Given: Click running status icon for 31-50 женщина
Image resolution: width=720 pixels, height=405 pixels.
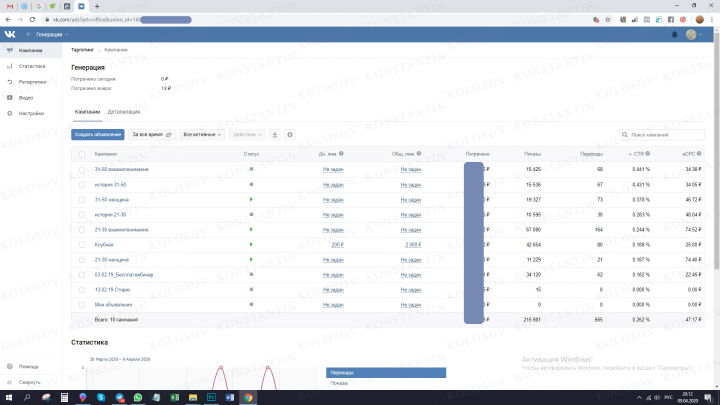Looking at the screenshot, I should click(x=251, y=199).
